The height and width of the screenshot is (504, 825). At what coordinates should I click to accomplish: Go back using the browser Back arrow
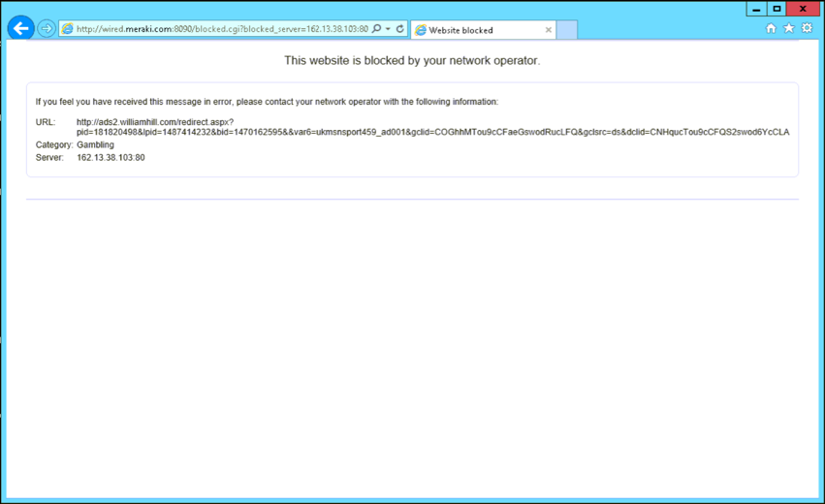[21, 28]
